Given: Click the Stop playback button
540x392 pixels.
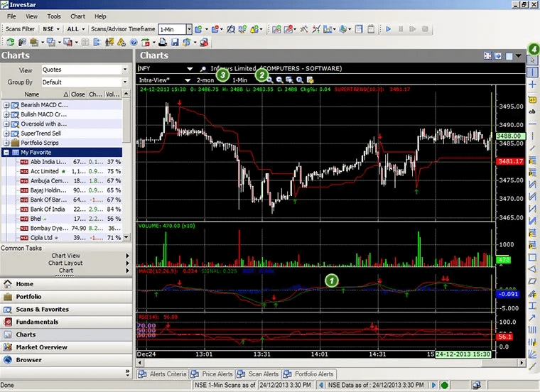Looking at the screenshot, I should point(425,29).
